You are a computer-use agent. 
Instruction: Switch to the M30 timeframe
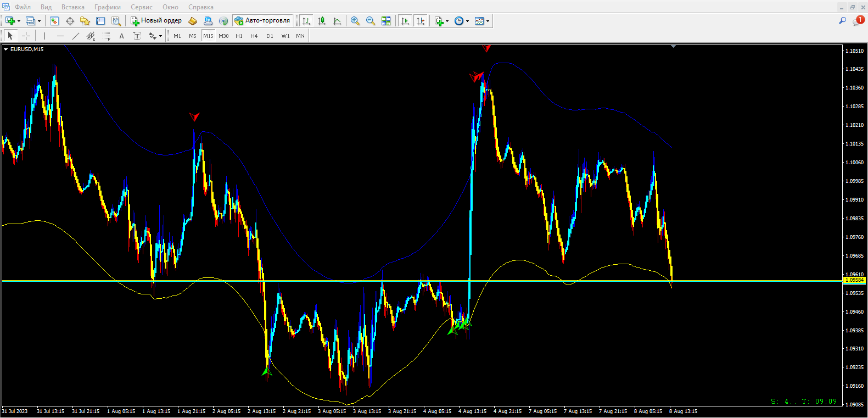click(223, 36)
